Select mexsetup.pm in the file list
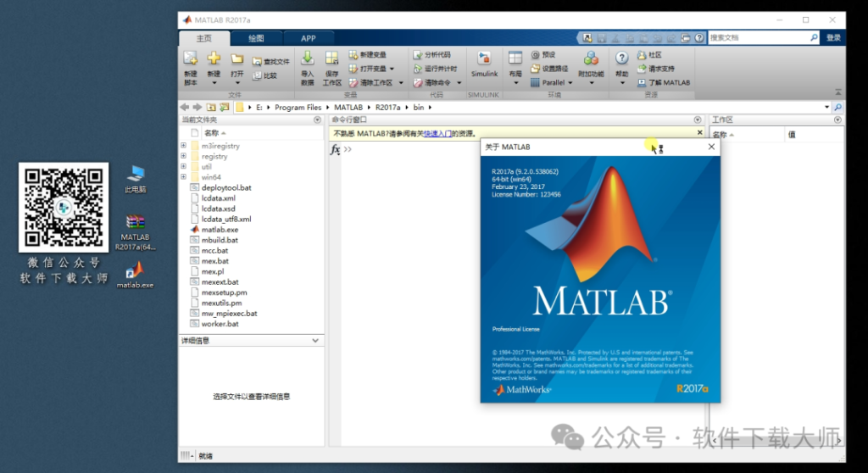Viewport: 868px width, 473px height. [x=224, y=292]
